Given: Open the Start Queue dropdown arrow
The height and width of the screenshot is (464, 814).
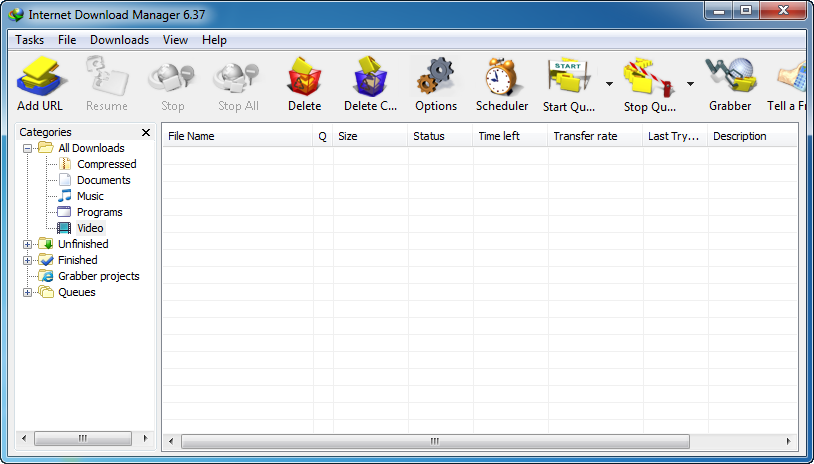Looking at the screenshot, I should [609, 84].
